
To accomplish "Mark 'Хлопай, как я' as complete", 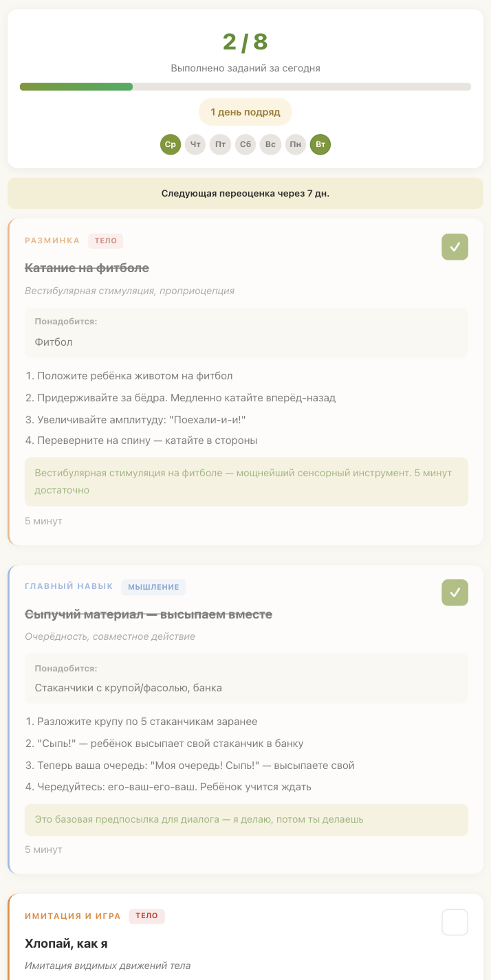I will pyautogui.click(x=455, y=922).
